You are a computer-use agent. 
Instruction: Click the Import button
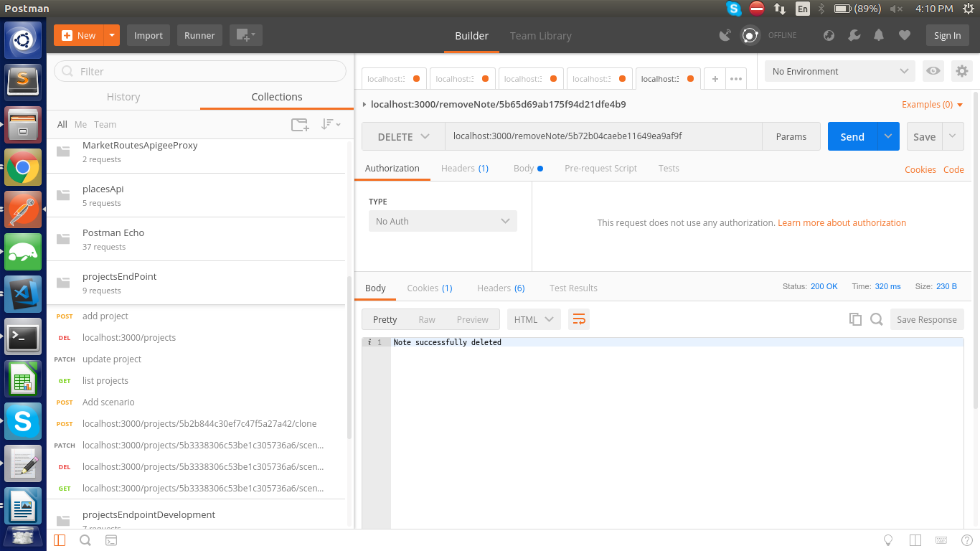[x=149, y=35]
